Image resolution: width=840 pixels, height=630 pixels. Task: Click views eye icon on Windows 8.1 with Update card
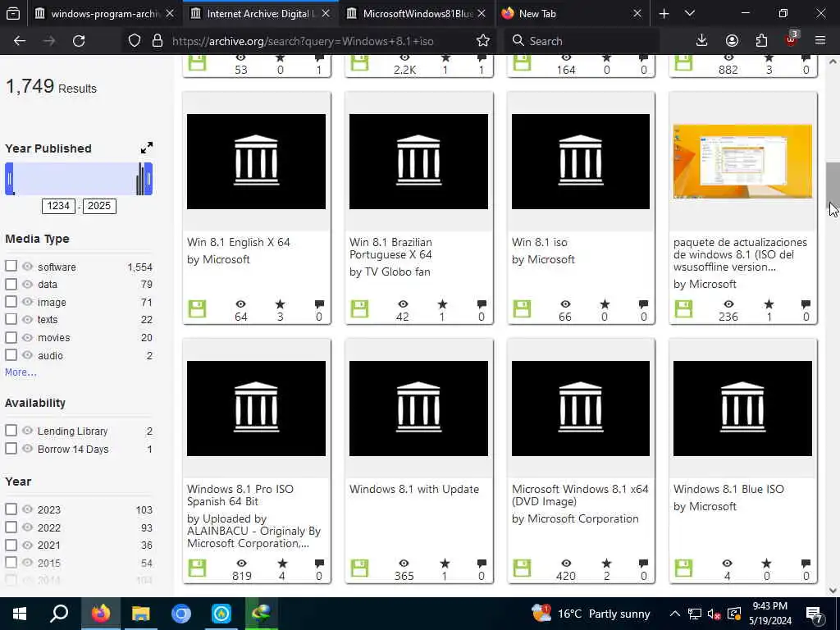point(404,563)
